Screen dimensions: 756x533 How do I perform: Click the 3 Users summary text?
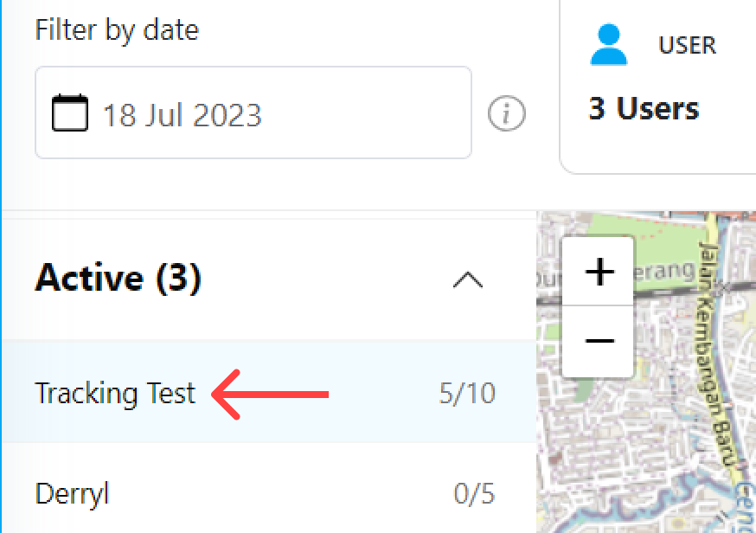tap(644, 109)
